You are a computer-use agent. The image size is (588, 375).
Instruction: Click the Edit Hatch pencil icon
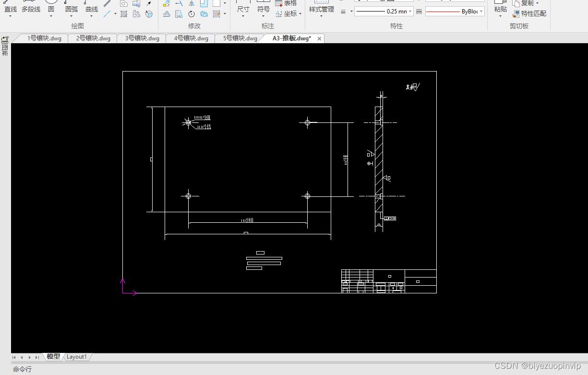pos(216,14)
